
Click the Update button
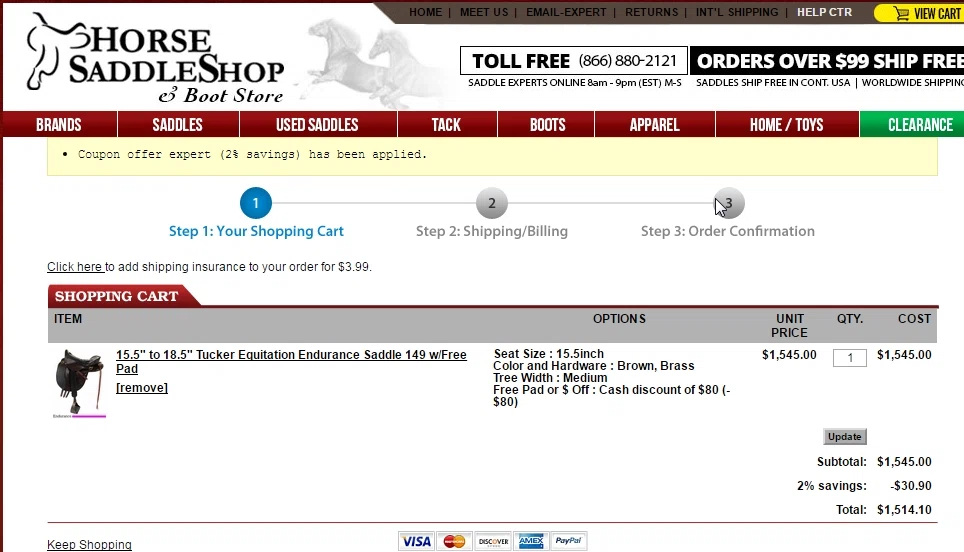pyautogui.click(x=845, y=436)
